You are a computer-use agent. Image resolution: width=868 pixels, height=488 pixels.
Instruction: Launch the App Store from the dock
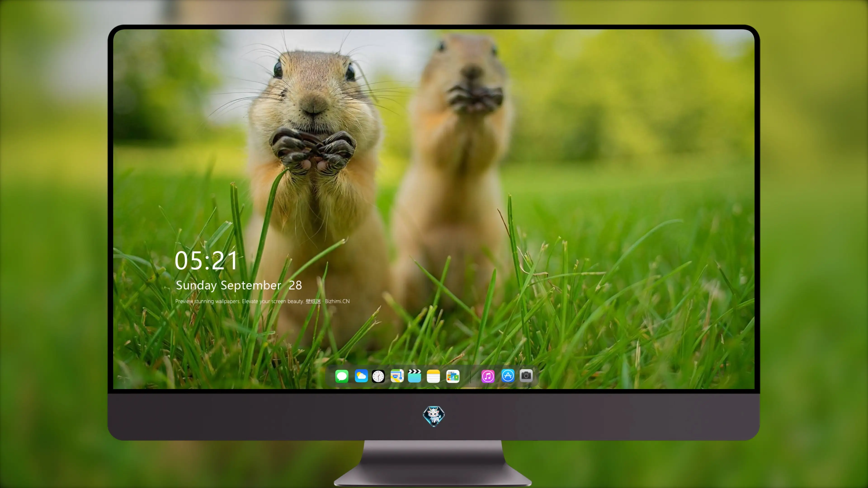point(508,375)
